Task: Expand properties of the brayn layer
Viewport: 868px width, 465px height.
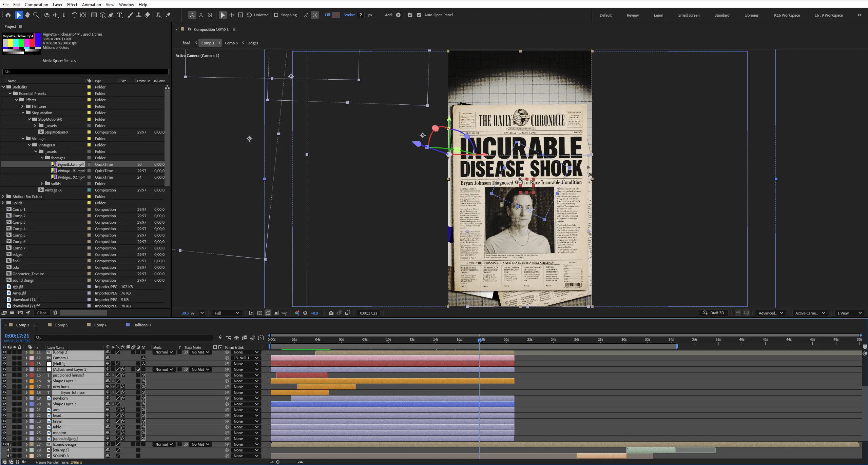Action: pos(26,421)
